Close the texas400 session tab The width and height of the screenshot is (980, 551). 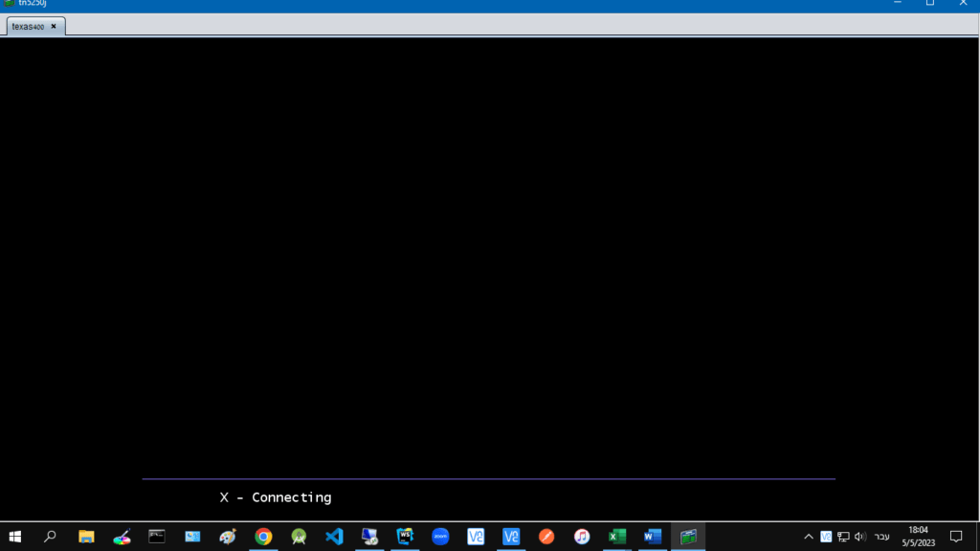tap(54, 27)
